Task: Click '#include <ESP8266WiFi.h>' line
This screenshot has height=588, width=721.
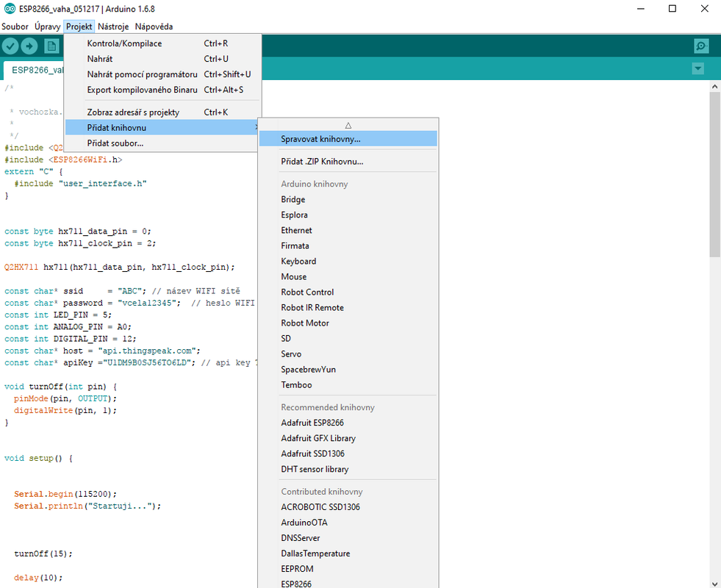Action: click(63, 159)
